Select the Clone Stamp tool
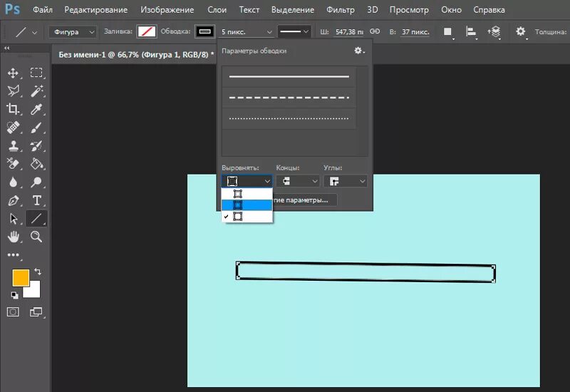Image resolution: width=570 pixels, height=392 pixels. click(x=13, y=145)
